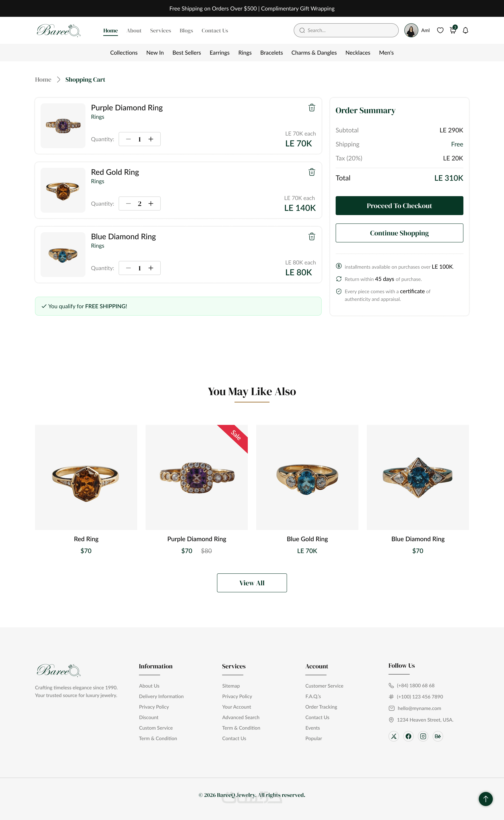Open the Services nav menu item
This screenshot has height=820, width=504.
pos(160,31)
